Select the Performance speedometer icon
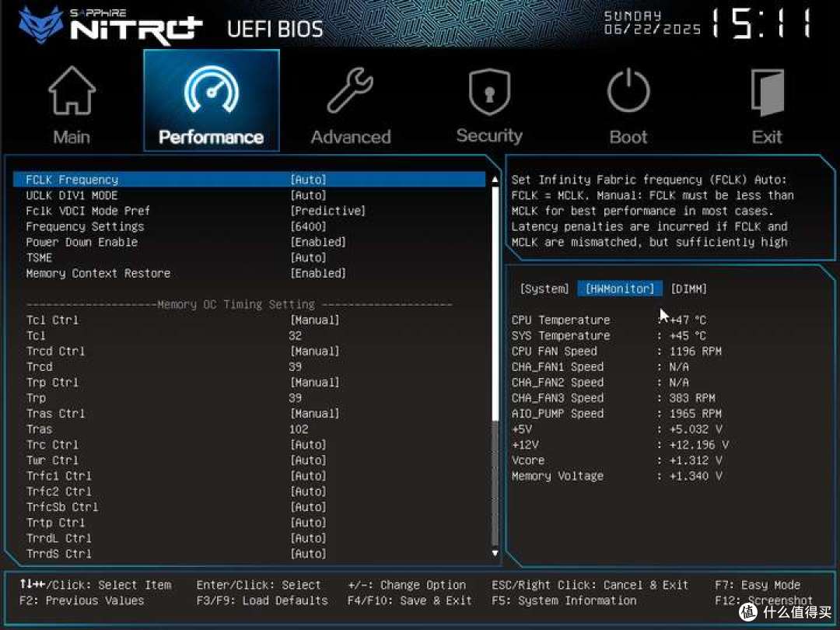Viewport: 840px width, 630px height. pyautogui.click(x=212, y=89)
